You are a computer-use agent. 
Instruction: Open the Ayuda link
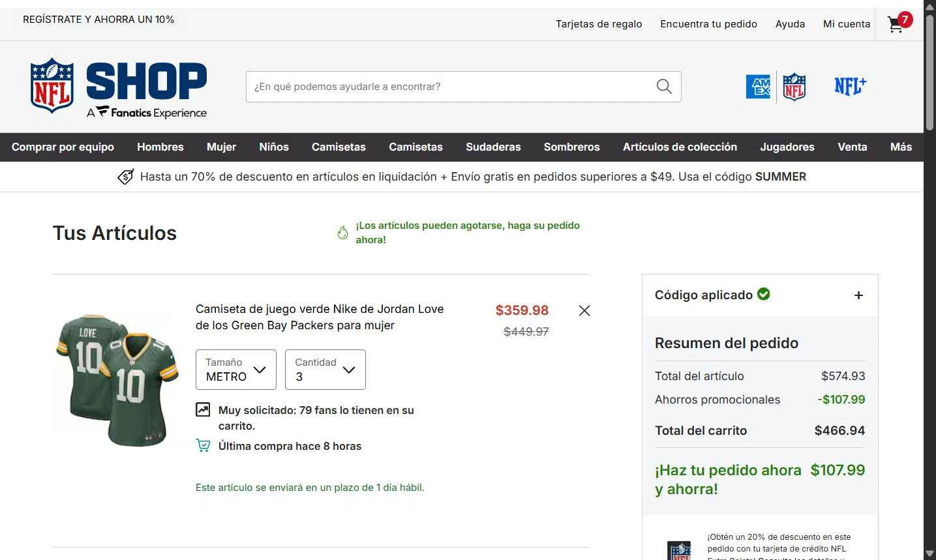click(x=790, y=24)
